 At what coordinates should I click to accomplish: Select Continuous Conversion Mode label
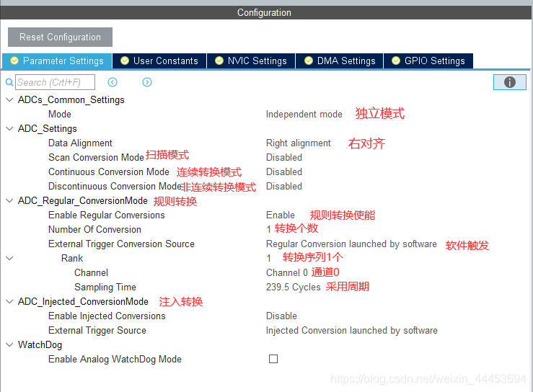[x=109, y=172]
